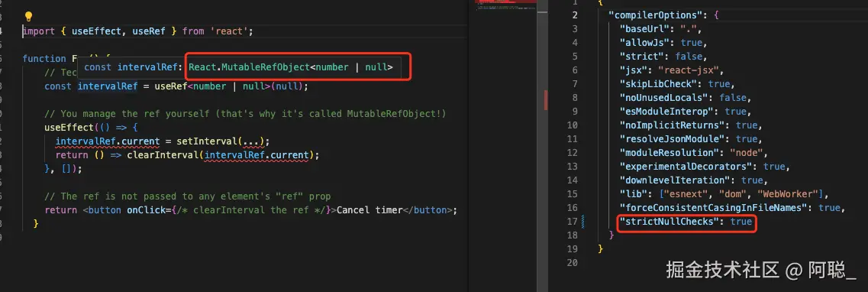Click the comment about element's "ref" prop
This screenshot has width=868, height=292.
pyautogui.click(x=188, y=196)
